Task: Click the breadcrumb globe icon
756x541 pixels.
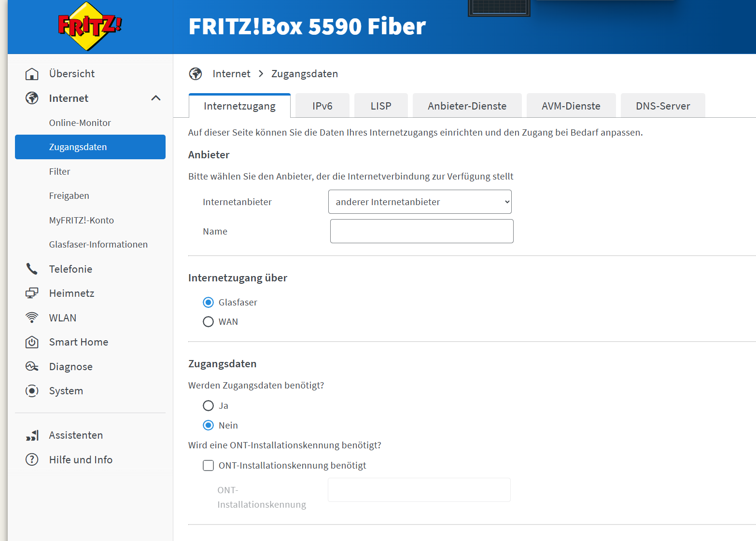Action: (196, 74)
